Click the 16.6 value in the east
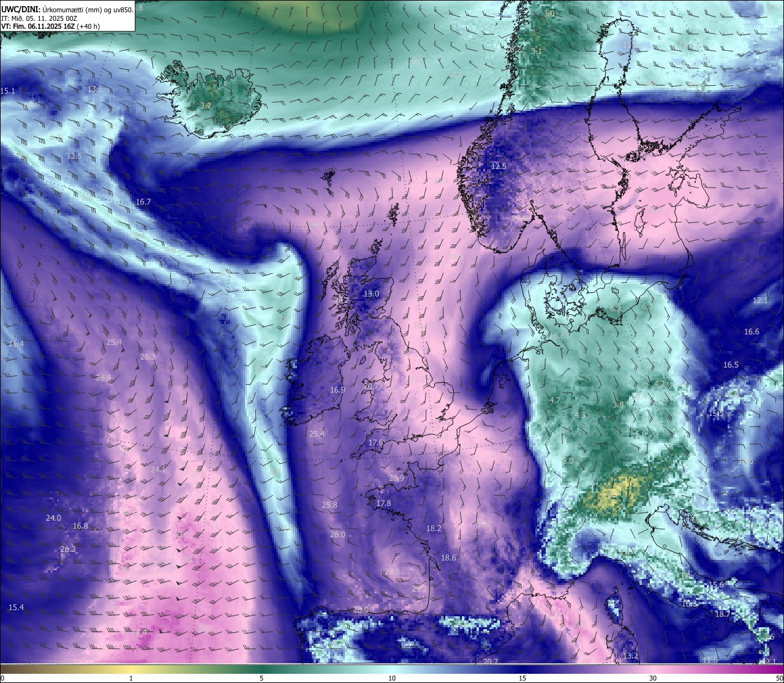 (752, 331)
